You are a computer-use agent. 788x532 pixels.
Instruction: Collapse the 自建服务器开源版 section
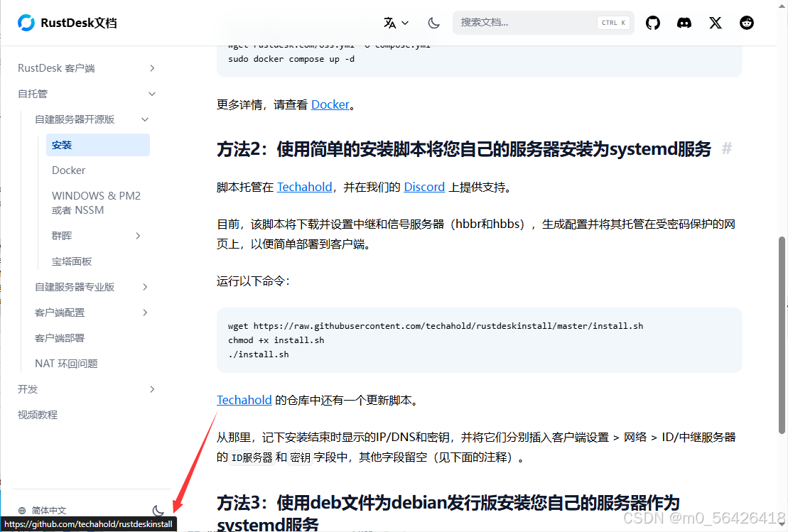[145, 119]
